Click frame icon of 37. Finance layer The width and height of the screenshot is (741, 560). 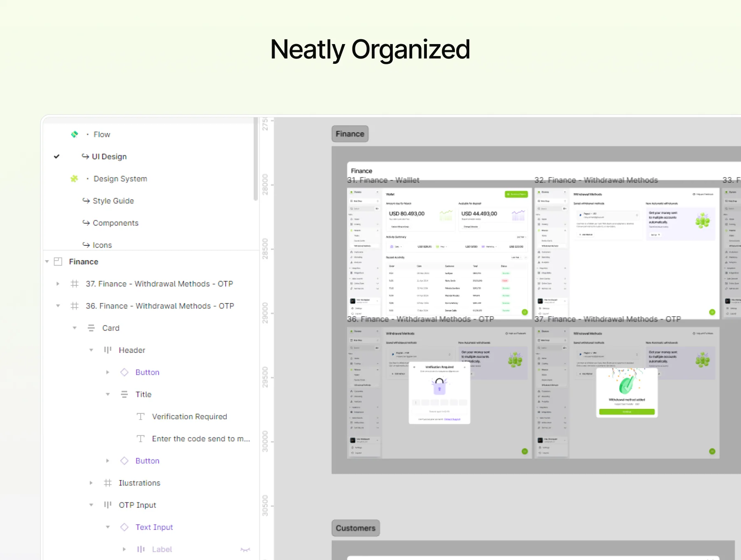point(75,284)
